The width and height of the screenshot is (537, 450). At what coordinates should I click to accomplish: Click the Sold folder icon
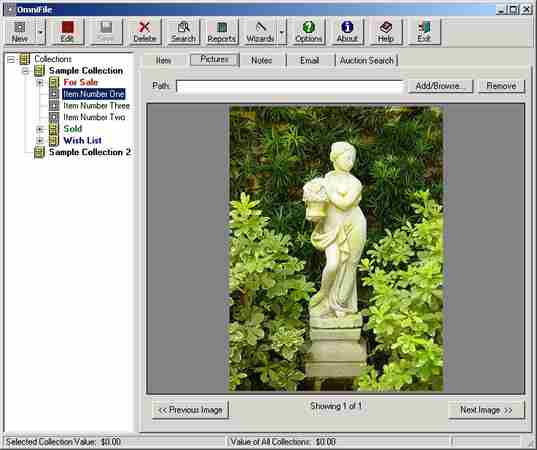[54, 129]
